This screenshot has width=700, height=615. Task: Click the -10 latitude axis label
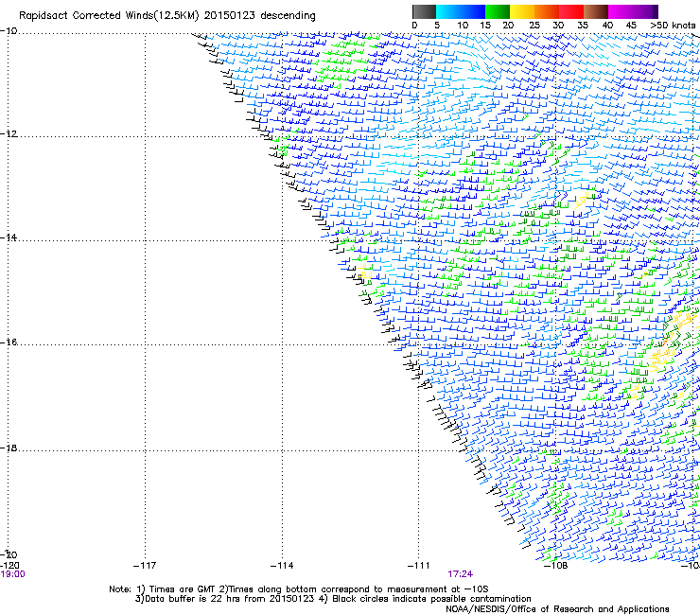pos(9,31)
